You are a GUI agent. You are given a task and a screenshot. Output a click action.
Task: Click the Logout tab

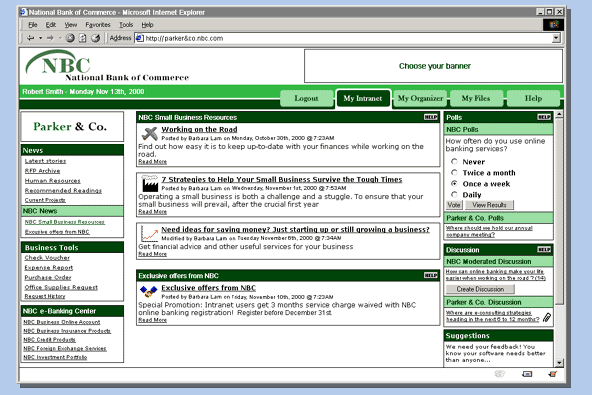pos(306,99)
